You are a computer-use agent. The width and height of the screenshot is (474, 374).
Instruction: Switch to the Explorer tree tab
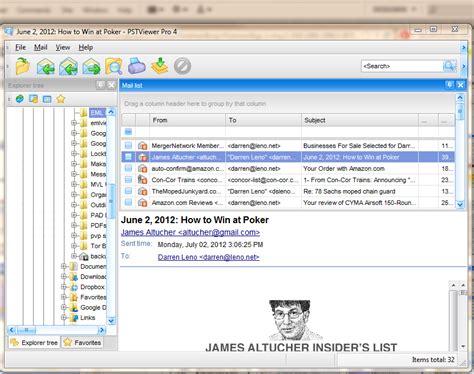pyautogui.click(x=34, y=342)
